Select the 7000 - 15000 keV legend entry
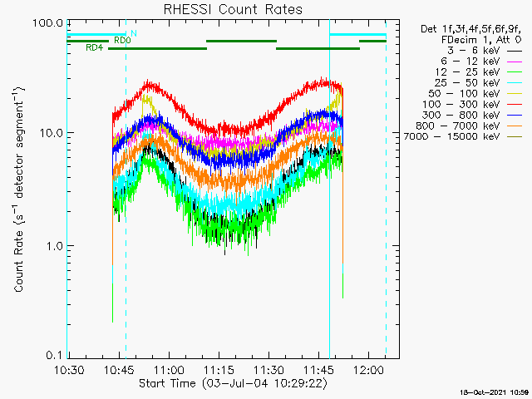 pos(463,136)
